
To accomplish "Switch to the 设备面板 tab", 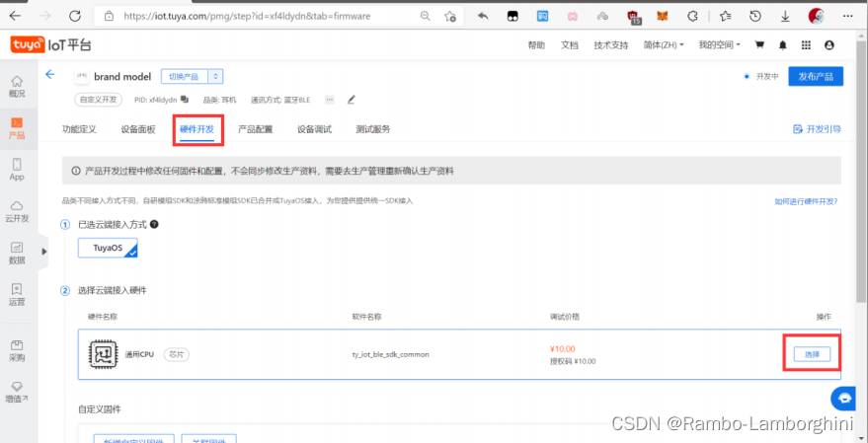I will point(138,129).
